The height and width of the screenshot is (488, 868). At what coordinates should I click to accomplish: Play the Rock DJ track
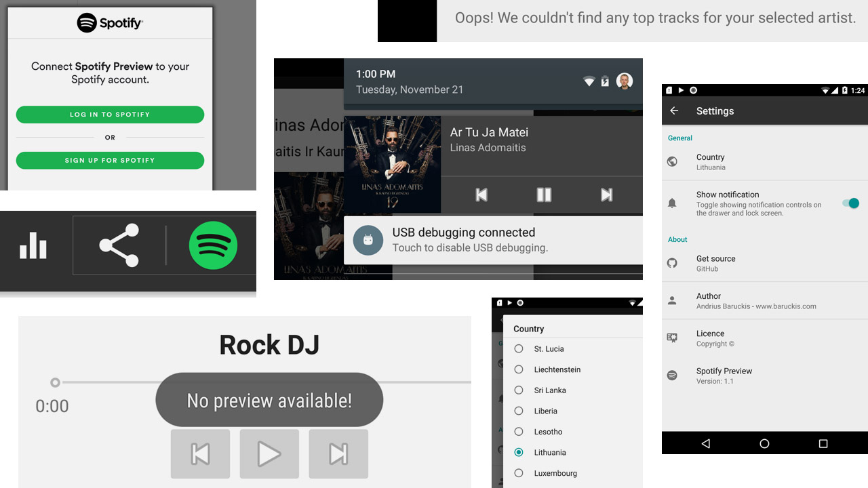269,454
